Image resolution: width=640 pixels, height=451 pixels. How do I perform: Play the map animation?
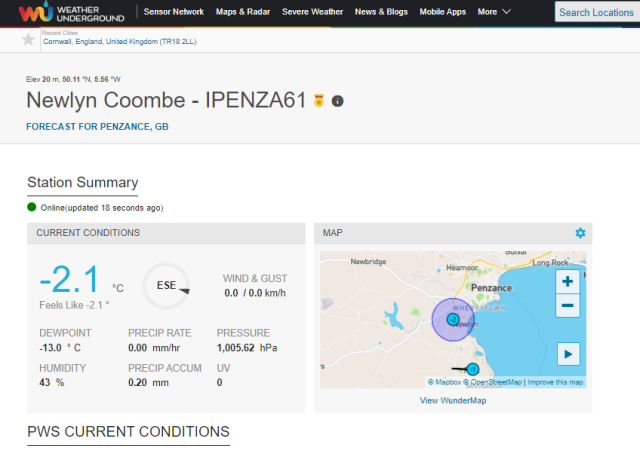(568, 354)
